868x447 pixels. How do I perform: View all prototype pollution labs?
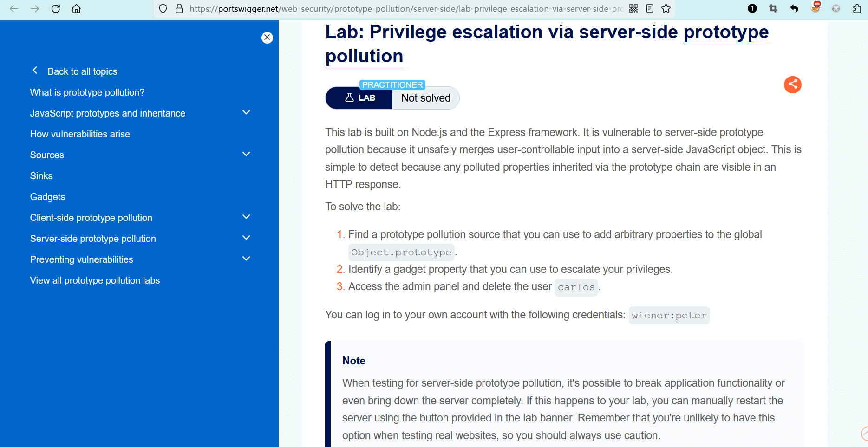95,280
